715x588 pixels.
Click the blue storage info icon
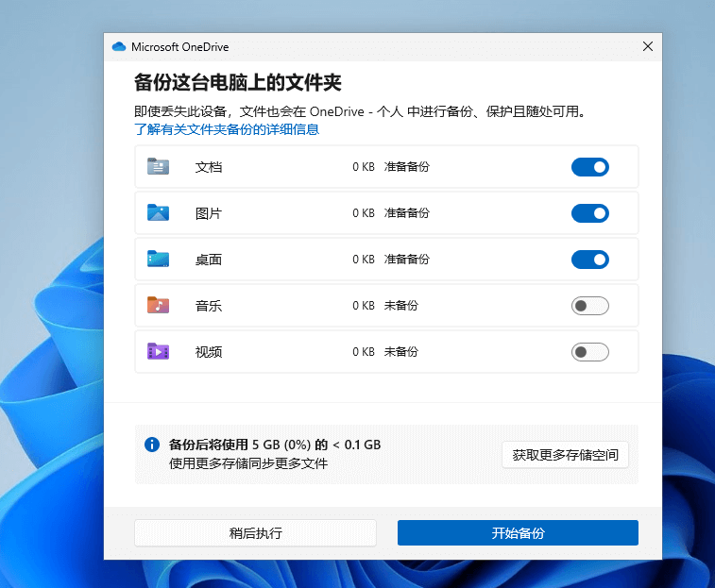151,445
